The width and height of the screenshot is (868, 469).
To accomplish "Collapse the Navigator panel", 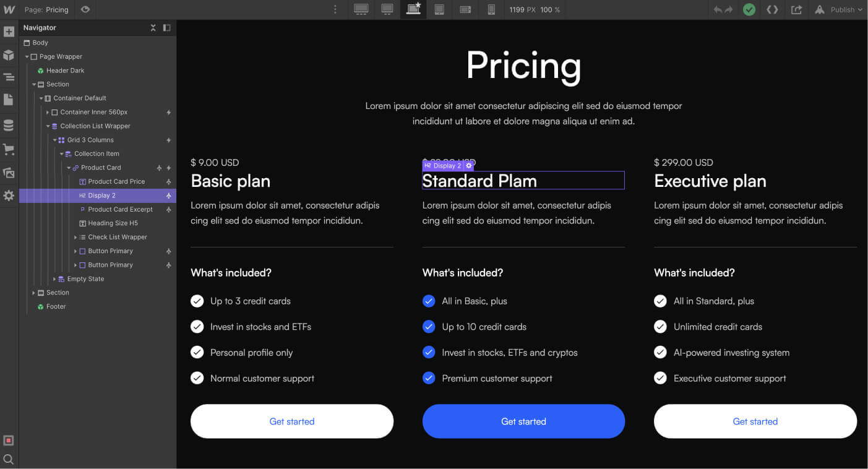I will click(166, 27).
